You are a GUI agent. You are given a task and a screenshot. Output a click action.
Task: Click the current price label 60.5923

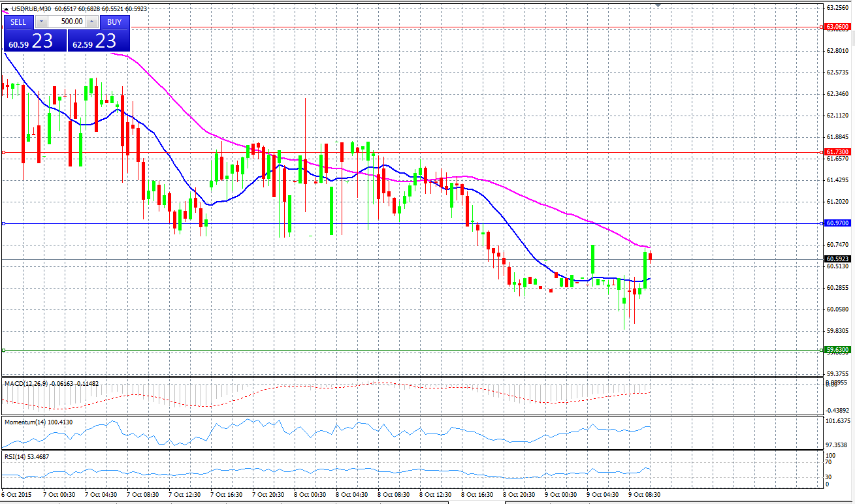[837, 259]
